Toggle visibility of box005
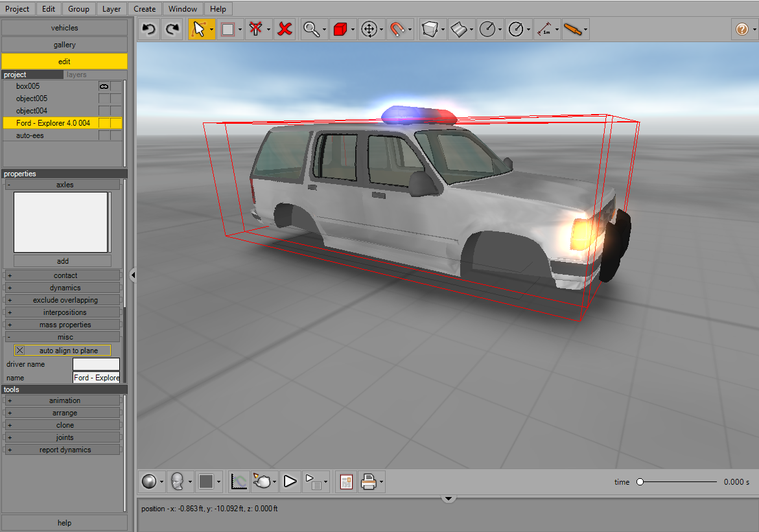The image size is (759, 532). click(104, 86)
